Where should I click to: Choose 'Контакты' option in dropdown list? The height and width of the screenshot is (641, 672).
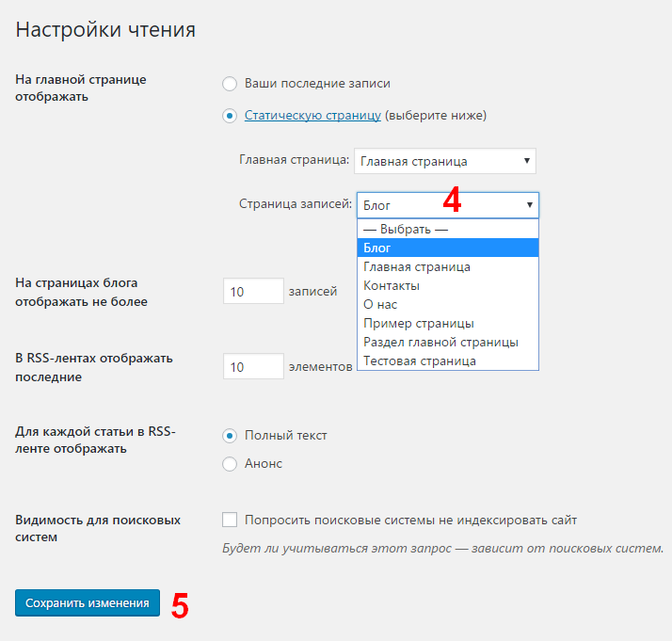448,286
